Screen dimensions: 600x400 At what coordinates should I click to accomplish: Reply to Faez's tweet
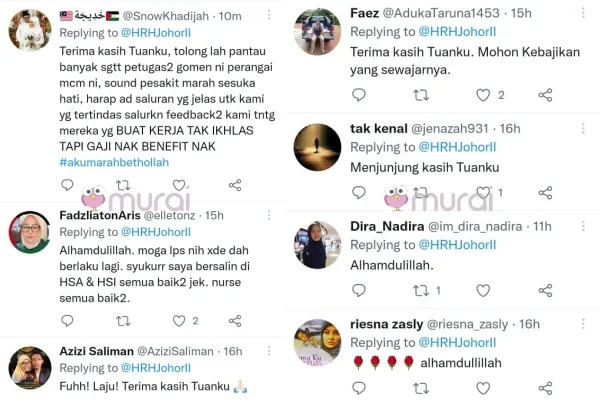point(359,95)
